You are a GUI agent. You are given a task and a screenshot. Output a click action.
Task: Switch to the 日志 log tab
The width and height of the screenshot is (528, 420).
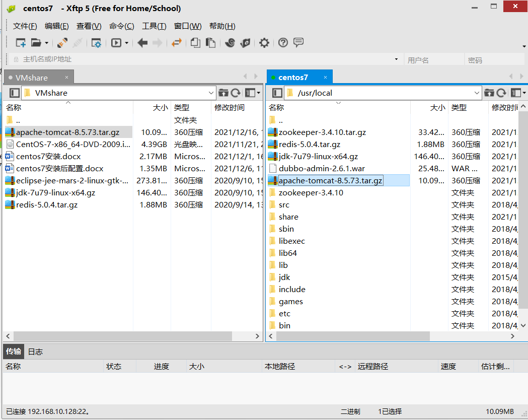35,352
